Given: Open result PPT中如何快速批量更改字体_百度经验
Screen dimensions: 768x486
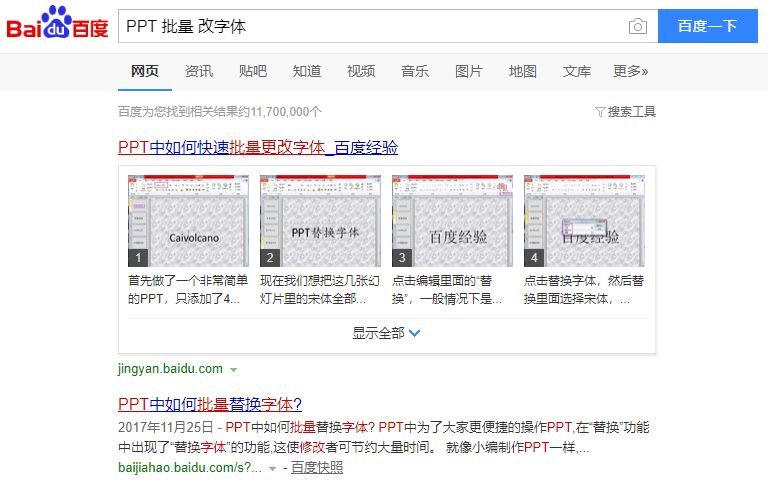Looking at the screenshot, I should coord(258,147).
